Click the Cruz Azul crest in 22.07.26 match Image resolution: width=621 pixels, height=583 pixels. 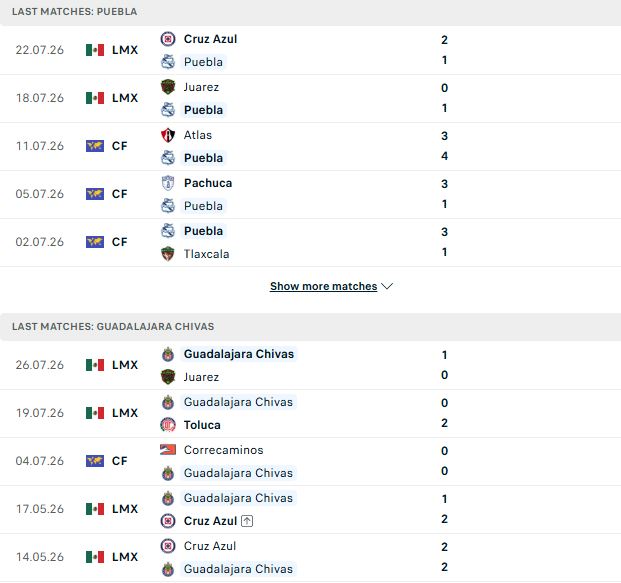point(168,39)
